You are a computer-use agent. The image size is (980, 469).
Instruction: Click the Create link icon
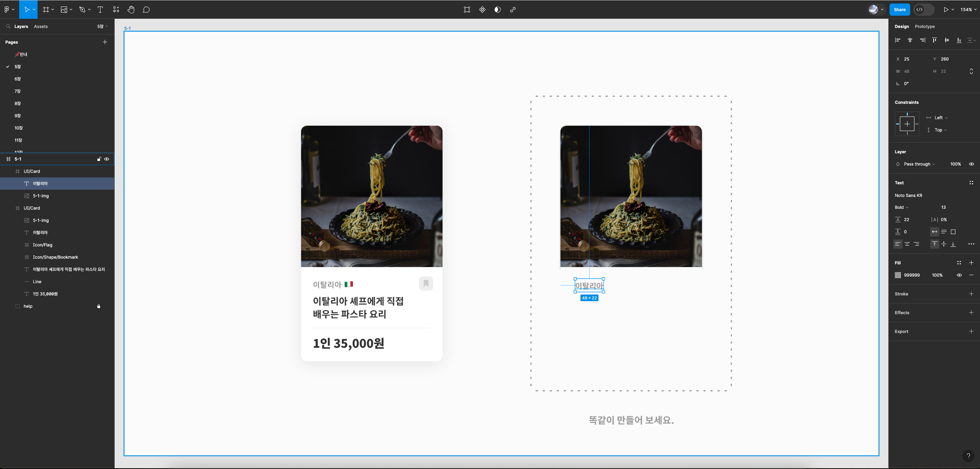(x=513, y=10)
